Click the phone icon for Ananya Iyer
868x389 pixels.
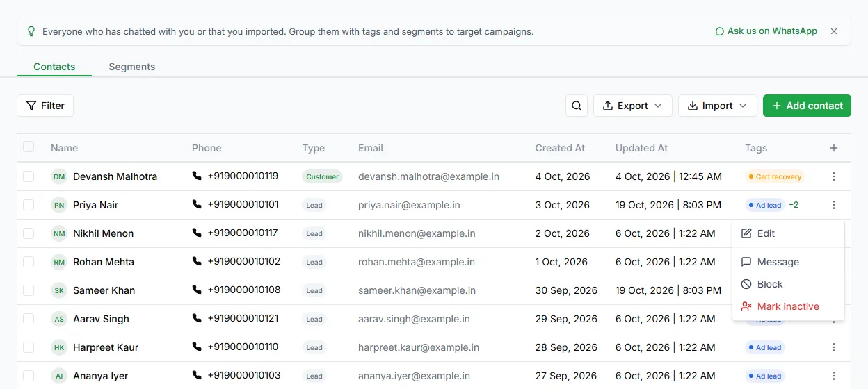197,375
